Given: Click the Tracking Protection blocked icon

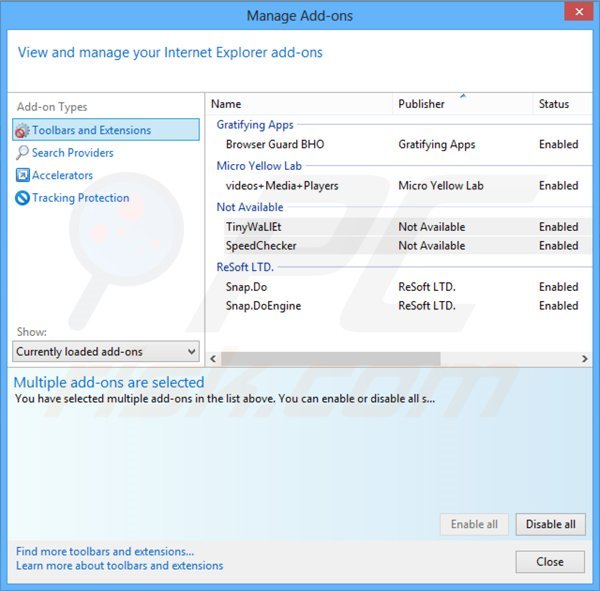Looking at the screenshot, I should tap(22, 198).
